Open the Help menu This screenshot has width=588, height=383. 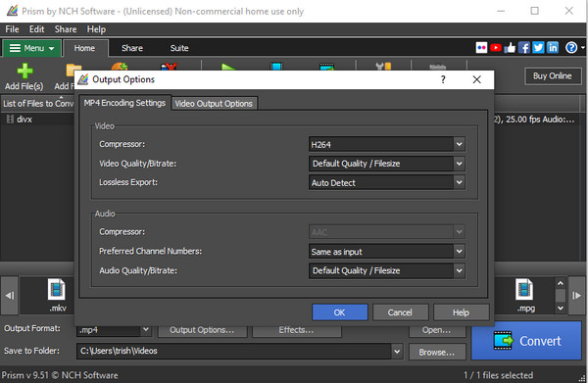96,29
